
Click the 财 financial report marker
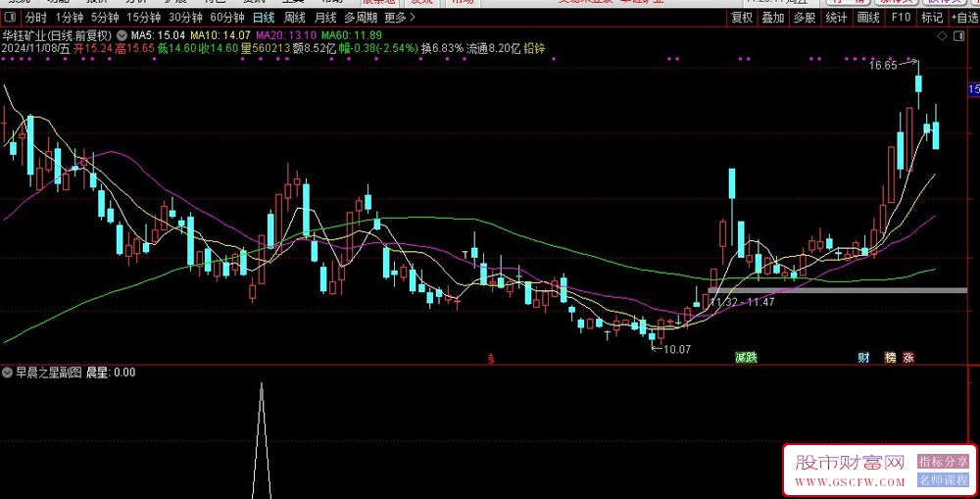[863, 358]
